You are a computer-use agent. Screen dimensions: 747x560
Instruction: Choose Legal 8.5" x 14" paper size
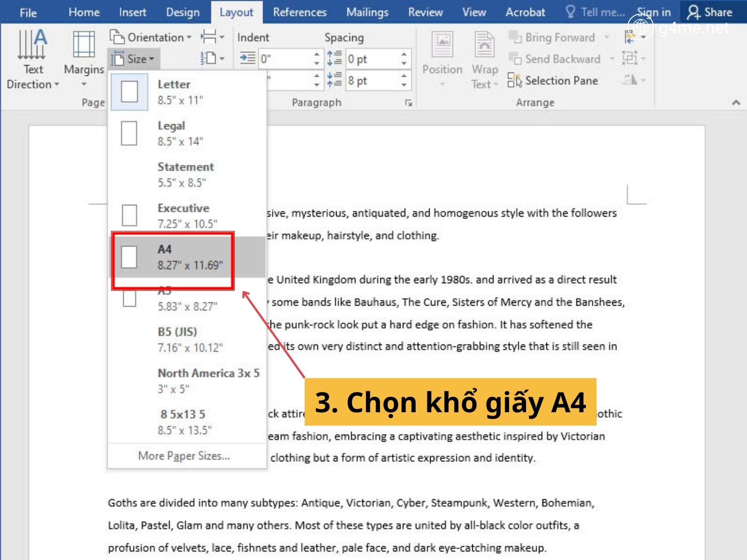187,133
